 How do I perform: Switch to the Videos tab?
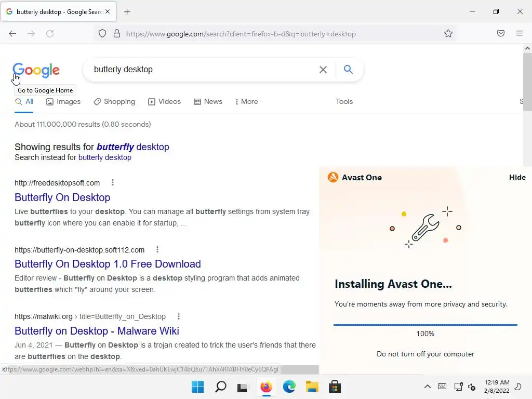165,101
